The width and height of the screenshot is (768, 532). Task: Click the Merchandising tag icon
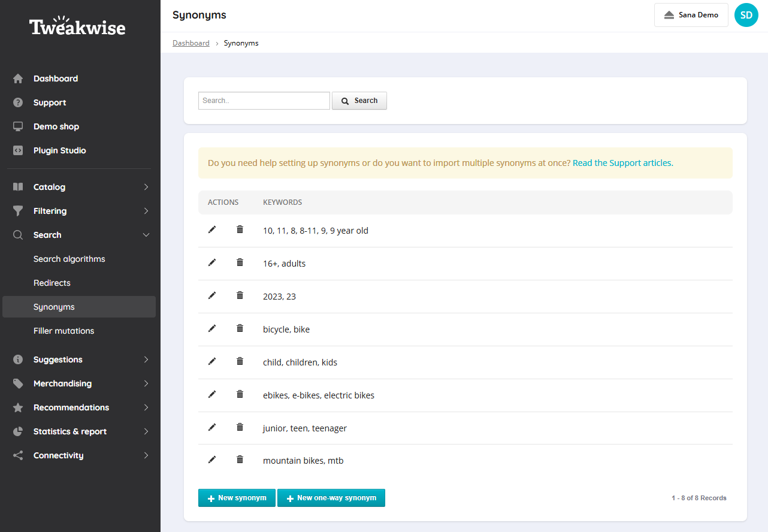click(x=18, y=383)
